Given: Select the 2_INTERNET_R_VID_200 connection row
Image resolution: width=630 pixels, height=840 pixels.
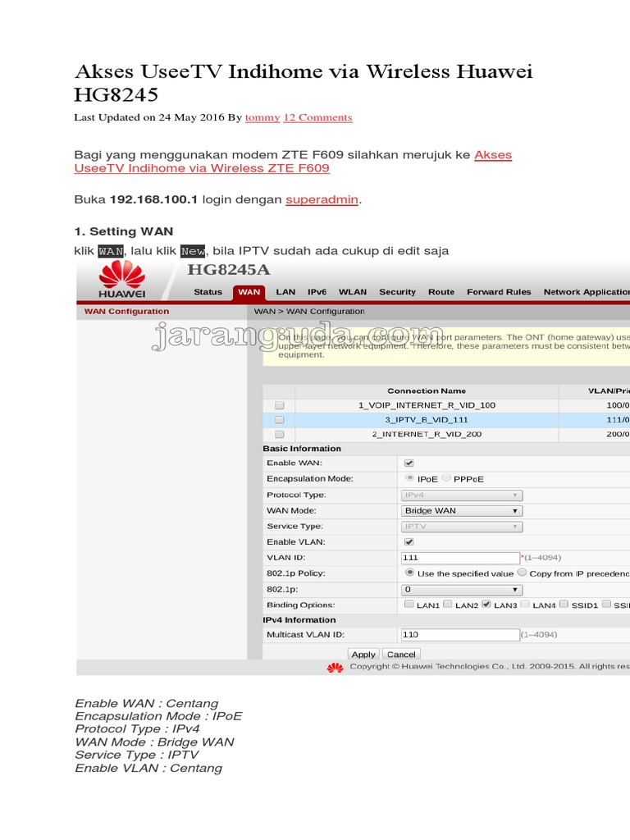Looking at the screenshot, I should click(447, 435).
